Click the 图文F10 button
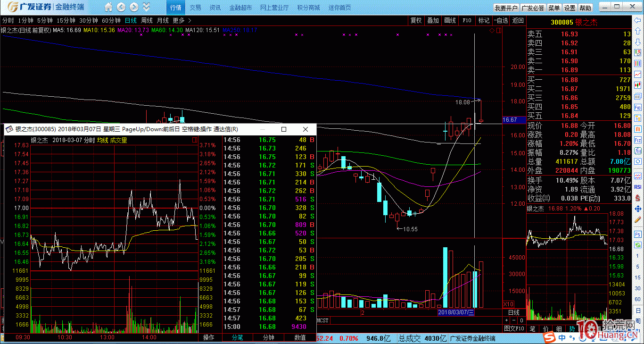 (x=514, y=328)
